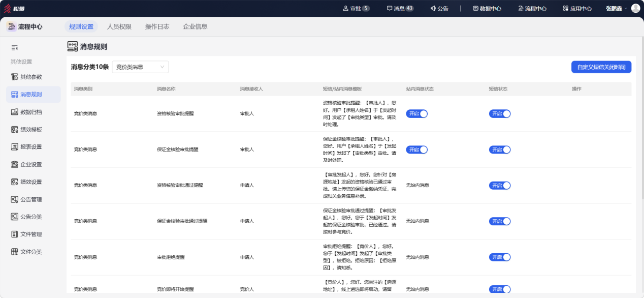Open the 应用中心 menu in the header
Screen dimensions: 644x298
point(577,8)
